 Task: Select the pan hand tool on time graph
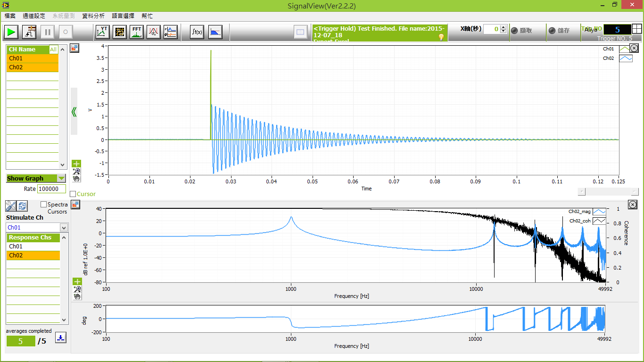pyautogui.click(x=76, y=179)
